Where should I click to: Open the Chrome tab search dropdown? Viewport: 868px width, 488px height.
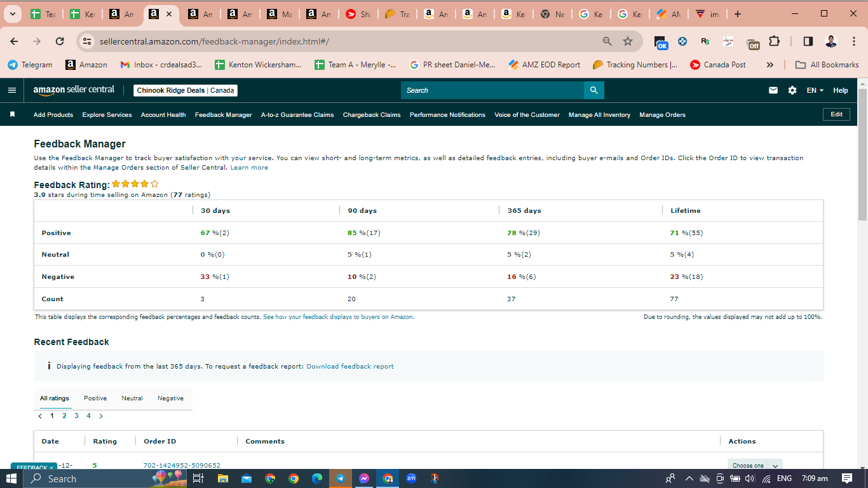pyautogui.click(x=12, y=14)
